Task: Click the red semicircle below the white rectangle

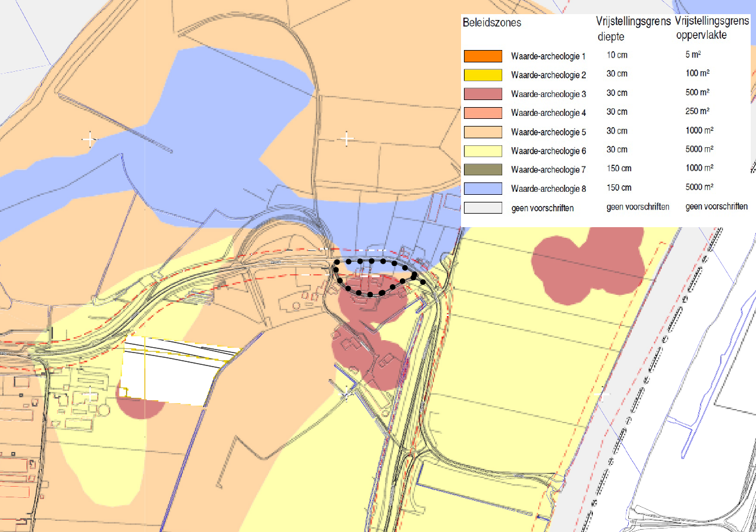Action: tap(141, 408)
